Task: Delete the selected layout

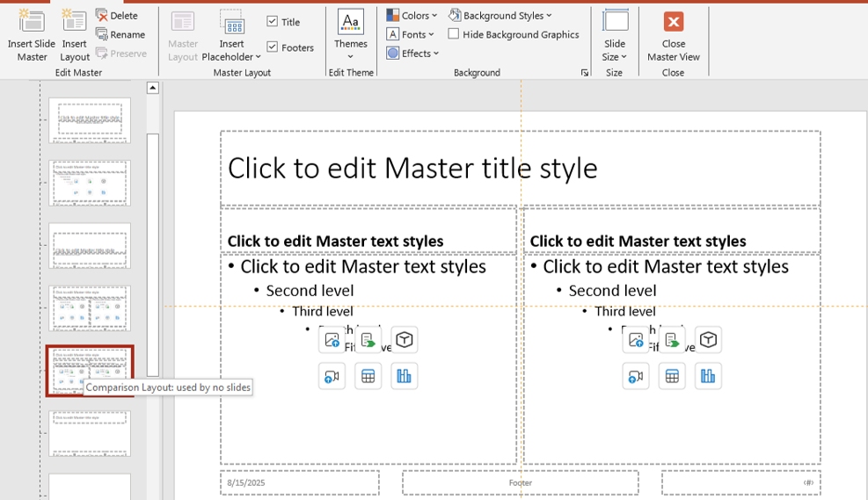Action: pyautogui.click(x=117, y=16)
